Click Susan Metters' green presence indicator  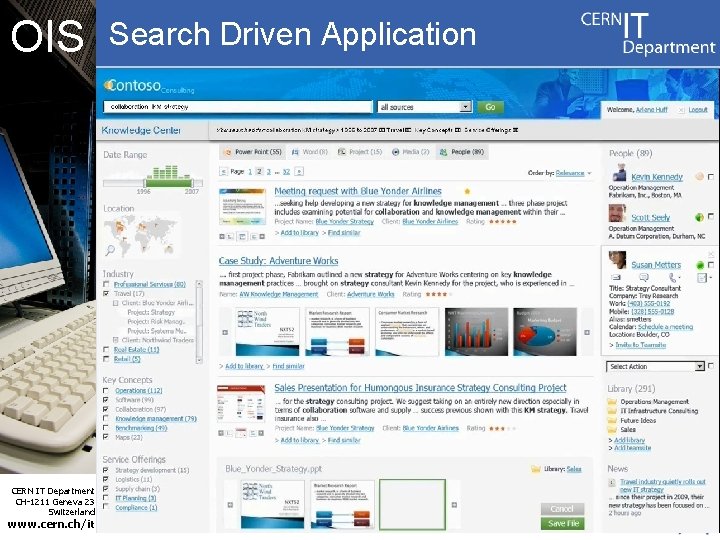pyautogui.click(x=700, y=265)
